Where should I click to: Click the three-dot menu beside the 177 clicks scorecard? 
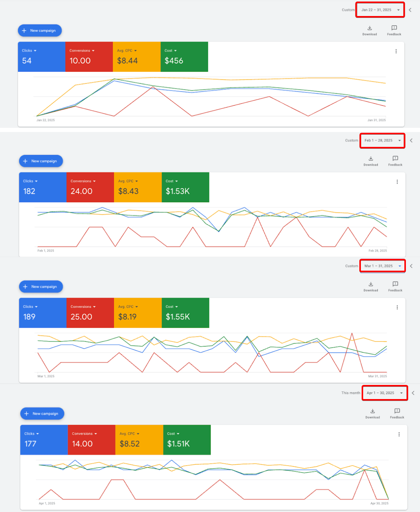[399, 434]
